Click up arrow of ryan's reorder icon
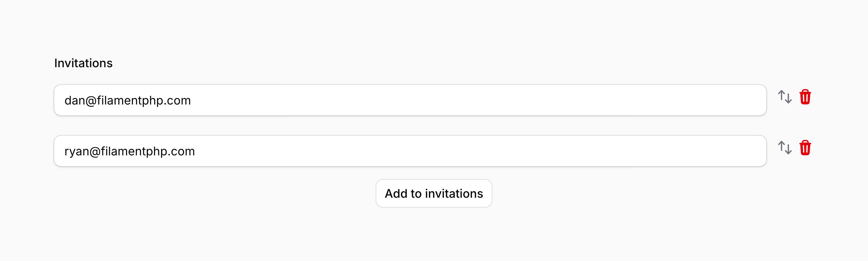Viewport: 868px width, 261px height. pyautogui.click(x=782, y=147)
